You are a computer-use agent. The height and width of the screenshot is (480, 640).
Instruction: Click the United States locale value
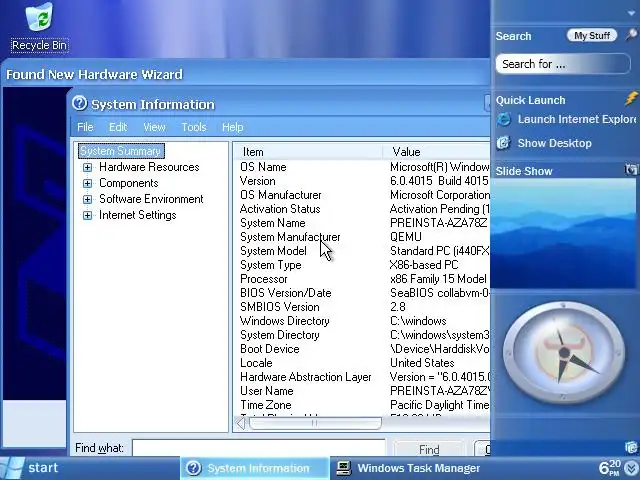pyautogui.click(x=422, y=363)
